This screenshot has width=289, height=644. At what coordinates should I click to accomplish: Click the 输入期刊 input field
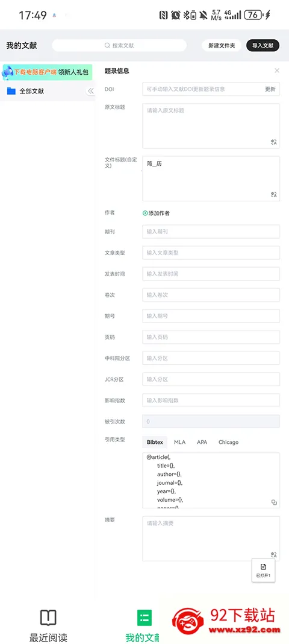click(x=211, y=232)
